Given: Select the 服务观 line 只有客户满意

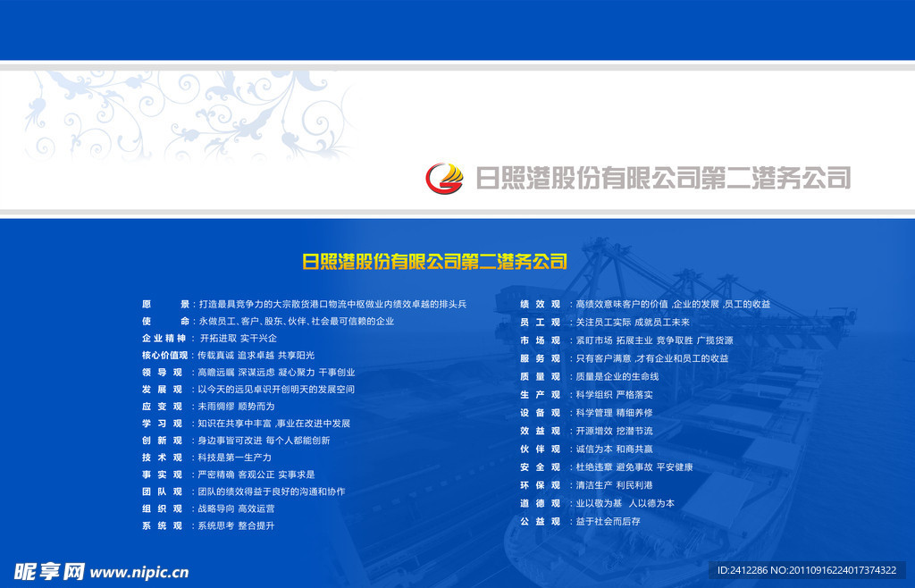Looking at the screenshot, I should tap(625, 358).
